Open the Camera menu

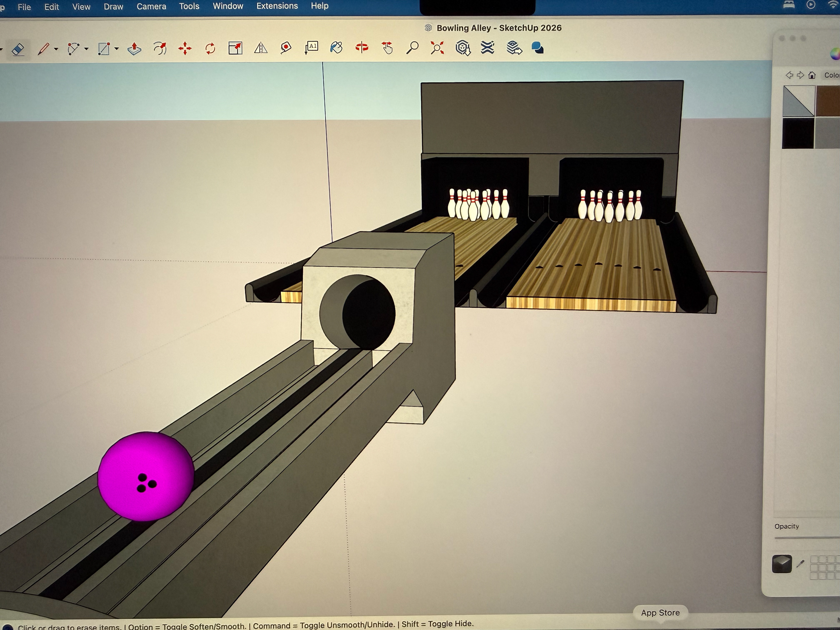click(x=151, y=7)
